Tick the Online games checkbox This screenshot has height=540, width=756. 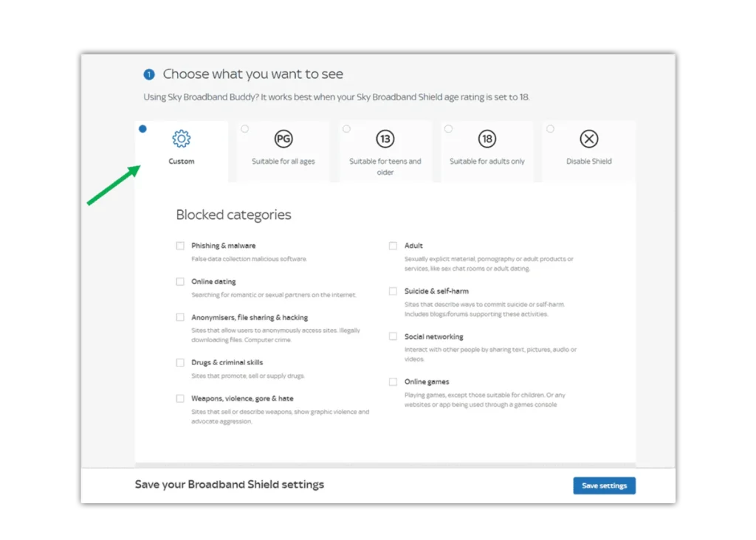394,382
